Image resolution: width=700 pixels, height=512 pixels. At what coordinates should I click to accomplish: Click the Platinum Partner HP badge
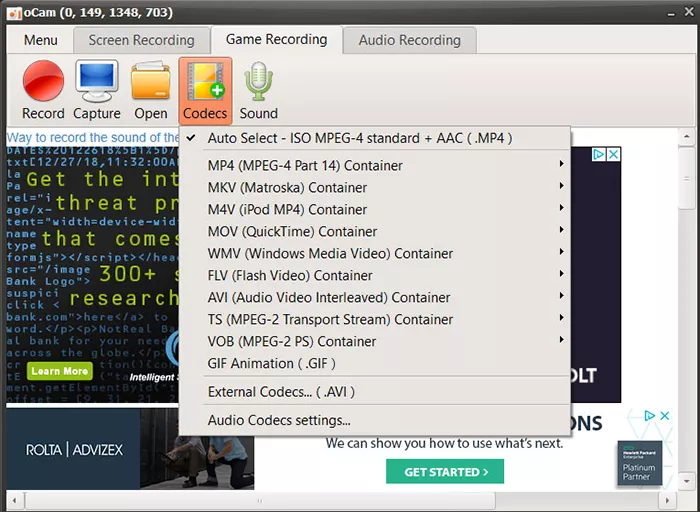click(640, 464)
